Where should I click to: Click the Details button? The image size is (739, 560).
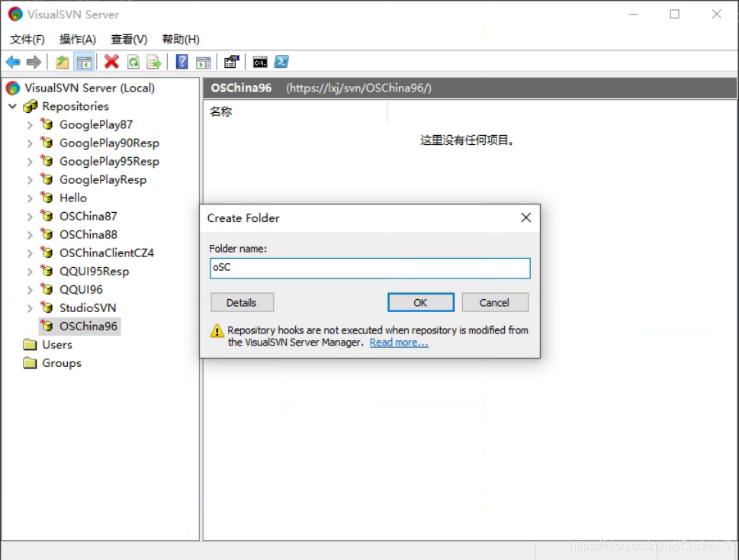click(x=242, y=302)
